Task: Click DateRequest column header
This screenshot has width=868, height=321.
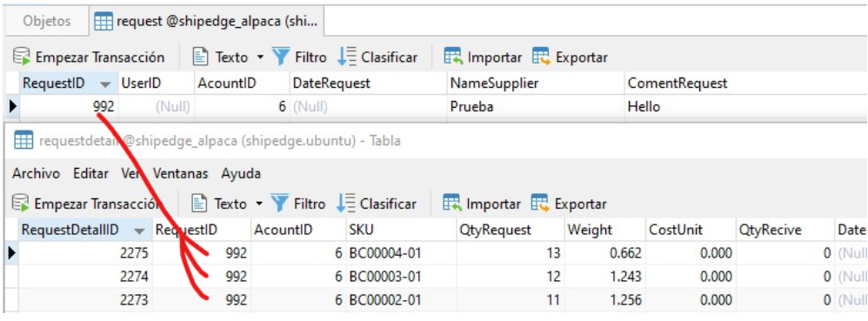Action: tap(368, 84)
